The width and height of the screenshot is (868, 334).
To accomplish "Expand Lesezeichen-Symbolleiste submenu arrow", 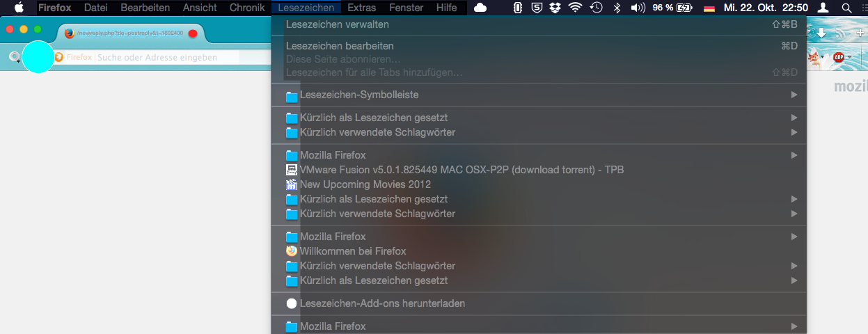I will click(794, 95).
